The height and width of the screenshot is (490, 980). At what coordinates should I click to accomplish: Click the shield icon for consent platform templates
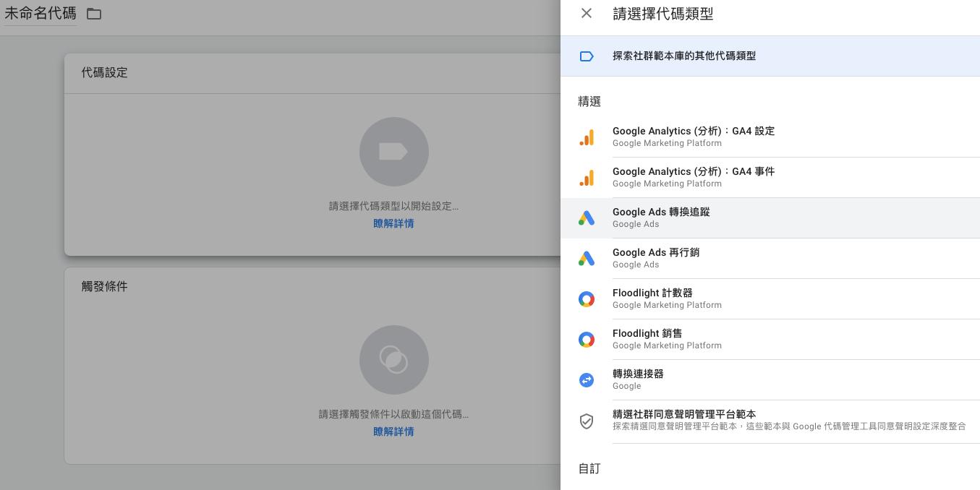[587, 421]
